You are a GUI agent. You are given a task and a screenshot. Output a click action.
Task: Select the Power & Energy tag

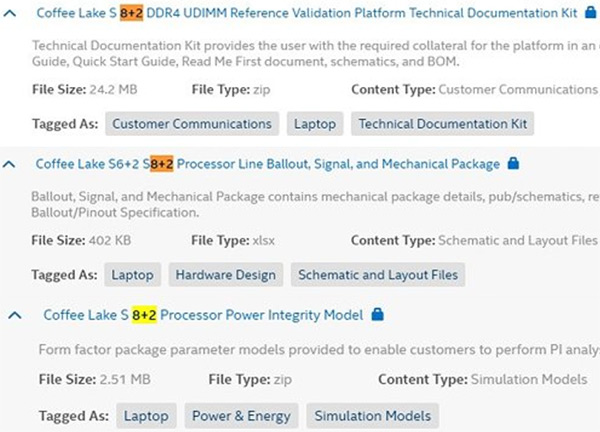coord(241,416)
